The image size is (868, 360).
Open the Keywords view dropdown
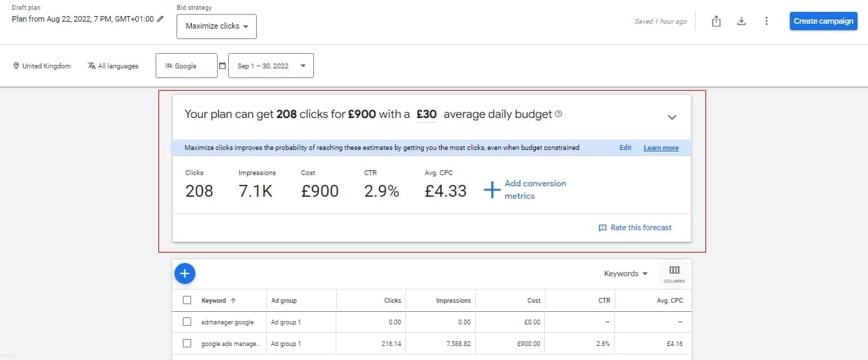[626, 273]
